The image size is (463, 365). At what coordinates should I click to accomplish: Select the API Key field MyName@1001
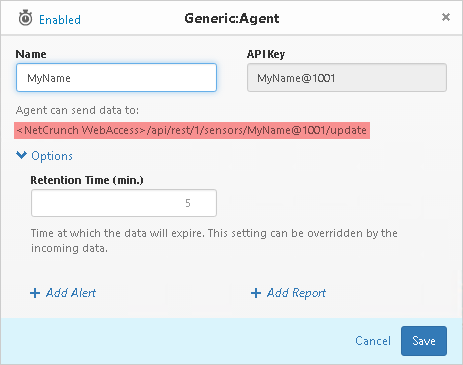tap(347, 78)
